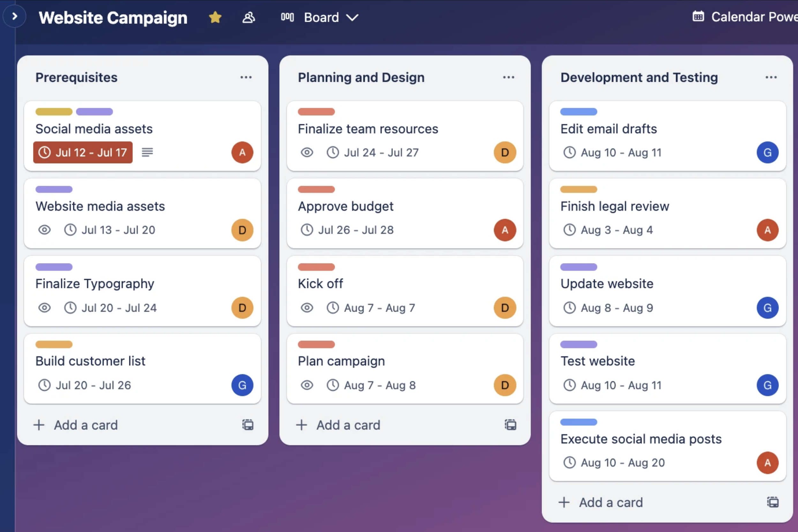The width and height of the screenshot is (798, 532).
Task: Click description icon on Social media assets
Action: [147, 152]
